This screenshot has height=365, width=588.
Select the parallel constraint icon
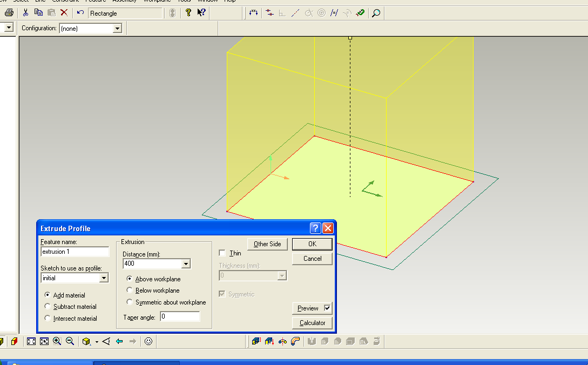coord(334,13)
